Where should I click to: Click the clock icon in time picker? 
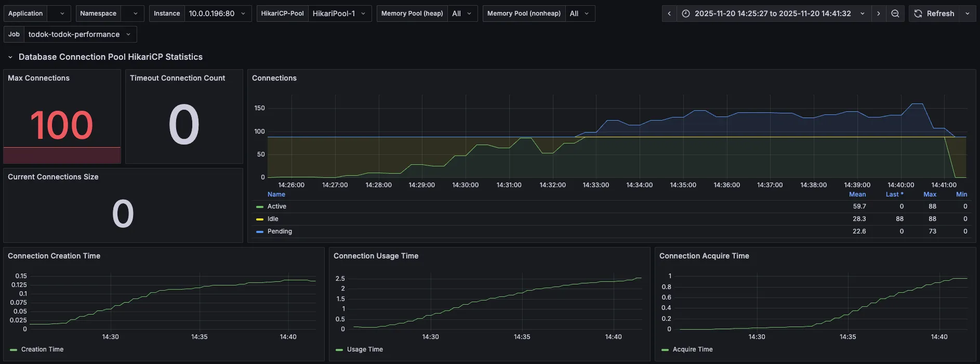(686, 14)
